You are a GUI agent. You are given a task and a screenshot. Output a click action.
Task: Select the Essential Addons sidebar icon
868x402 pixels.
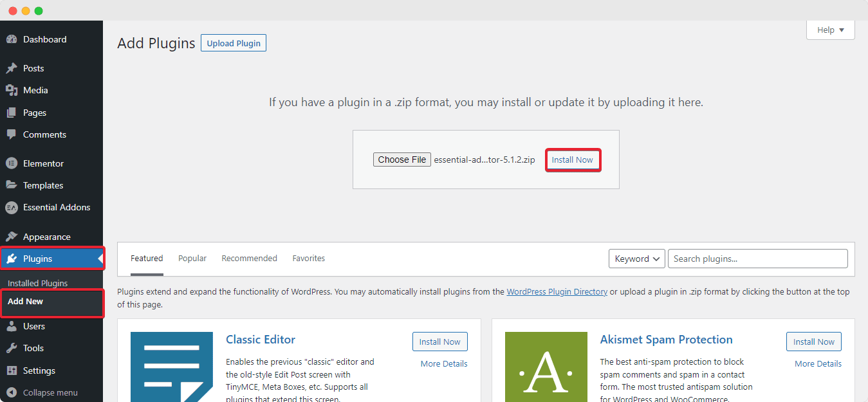pyautogui.click(x=13, y=207)
